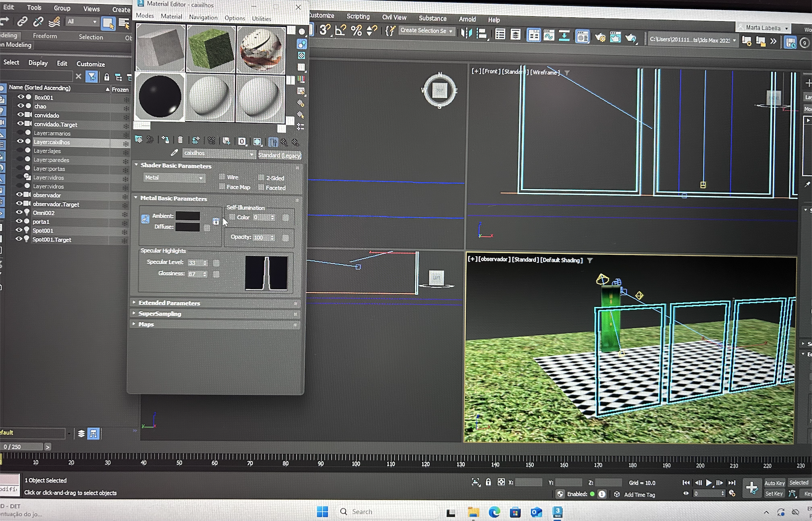
Task: Click Assign Material to Selection icon
Action: 165,140
